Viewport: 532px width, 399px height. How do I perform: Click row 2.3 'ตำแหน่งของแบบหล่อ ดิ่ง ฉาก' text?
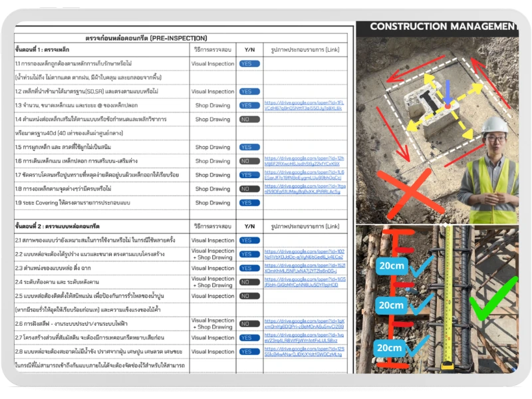click(53, 269)
